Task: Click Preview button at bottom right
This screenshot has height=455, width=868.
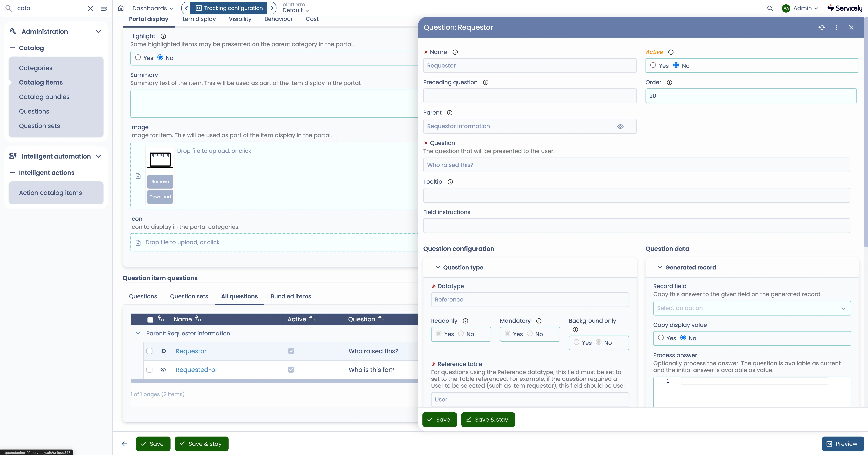Action: (843, 444)
